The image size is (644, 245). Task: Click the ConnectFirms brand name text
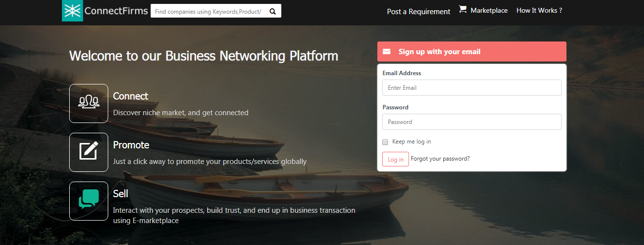pos(116,11)
